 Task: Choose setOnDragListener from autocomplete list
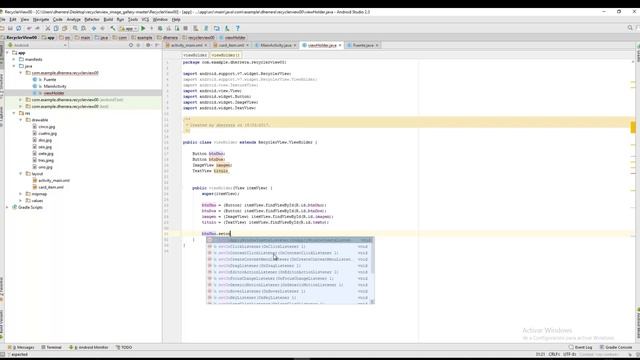click(289, 266)
